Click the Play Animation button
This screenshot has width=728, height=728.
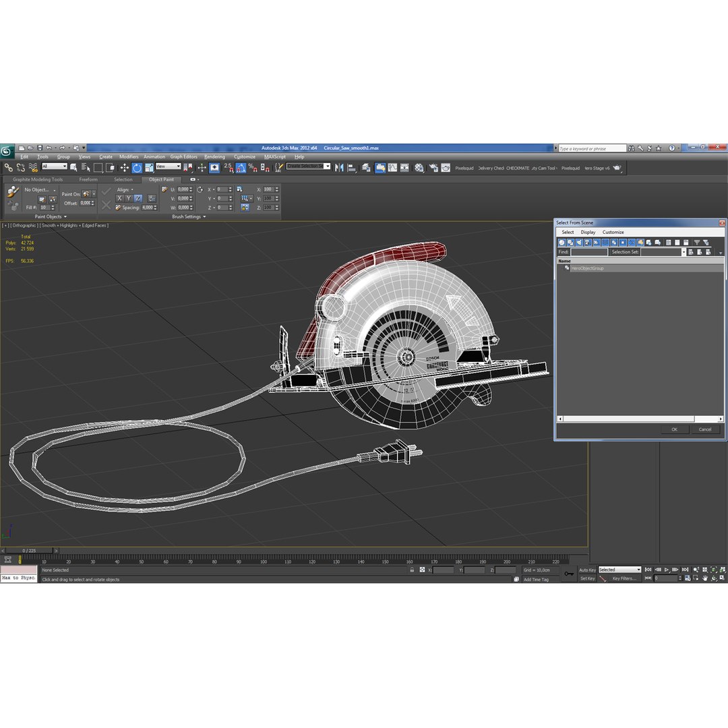pyautogui.click(x=666, y=570)
